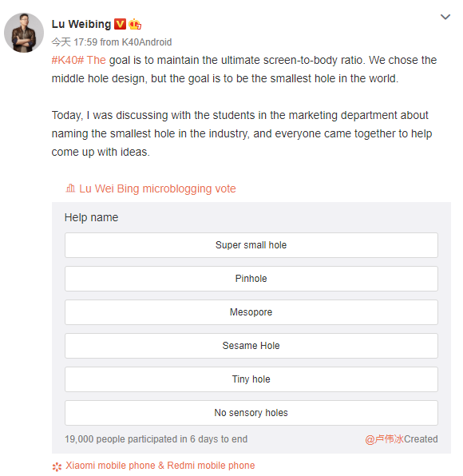Open the post options chevron menu
Viewport: 463px width, 476px height.
tap(445, 17)
